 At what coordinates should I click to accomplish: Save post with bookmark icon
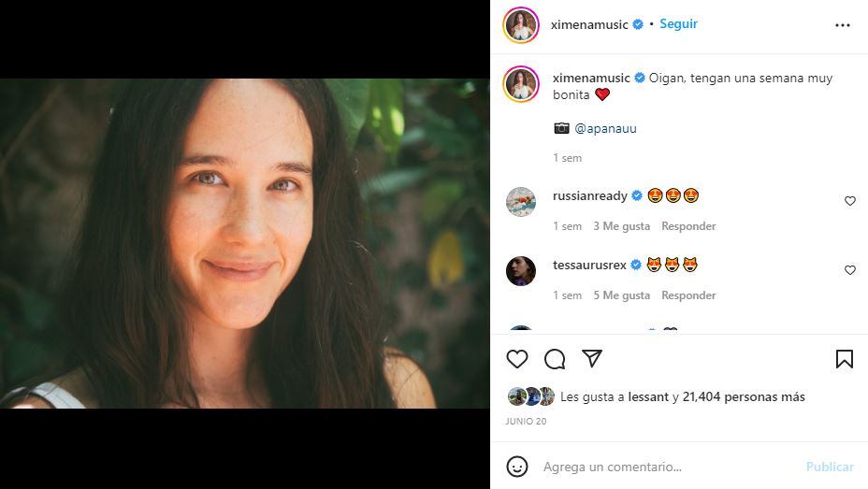(844, 359)
